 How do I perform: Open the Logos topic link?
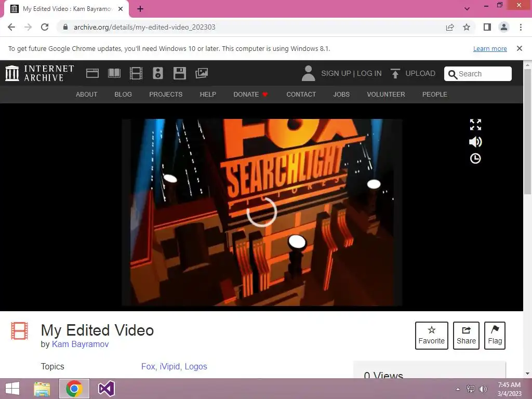[196, 366]
